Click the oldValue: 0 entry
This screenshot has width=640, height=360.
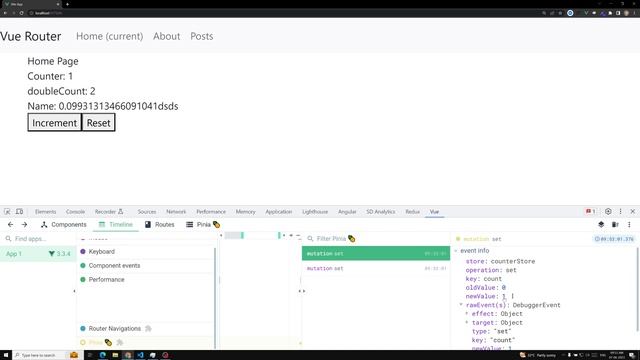[x=486, y=287]
